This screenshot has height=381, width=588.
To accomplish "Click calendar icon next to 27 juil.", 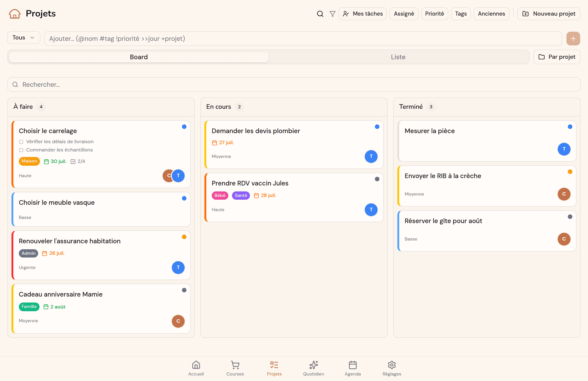I will pos(215,143).
